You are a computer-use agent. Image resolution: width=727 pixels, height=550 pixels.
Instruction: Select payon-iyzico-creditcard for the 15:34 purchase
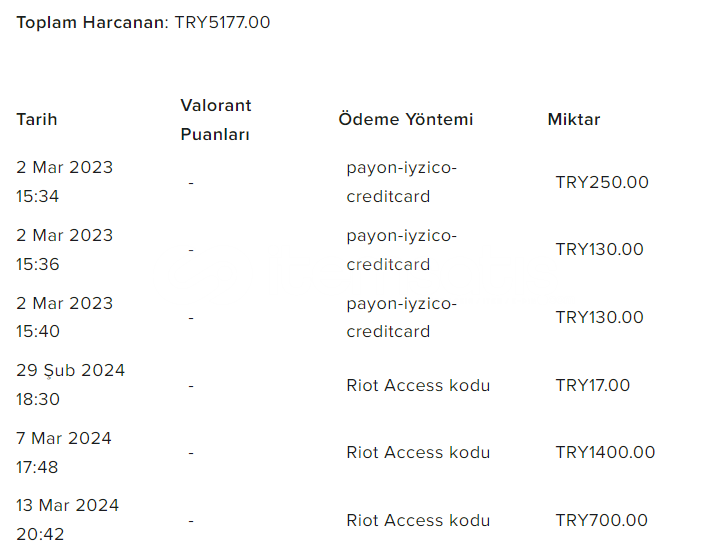pyautogui.click(x=401, y=182)
